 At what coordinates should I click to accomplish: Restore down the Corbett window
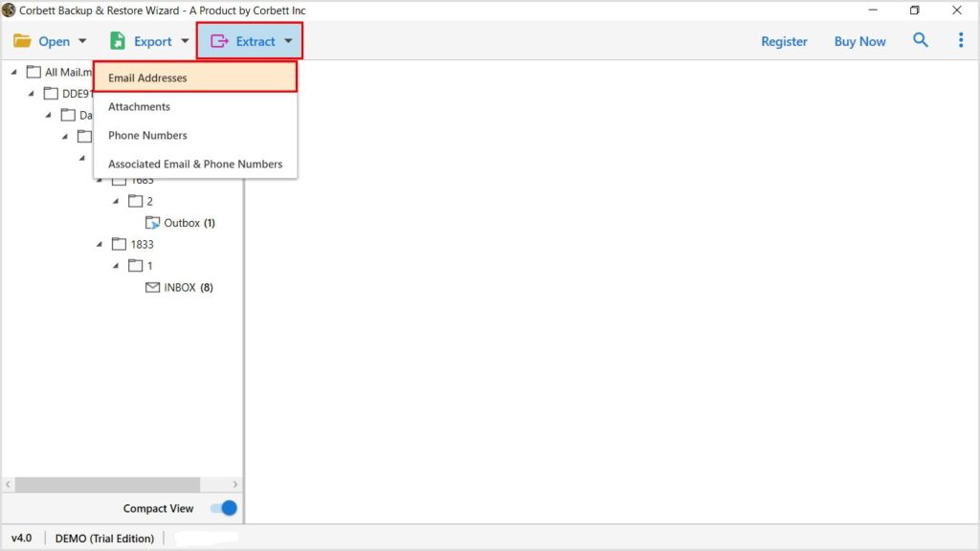(914, 10)
